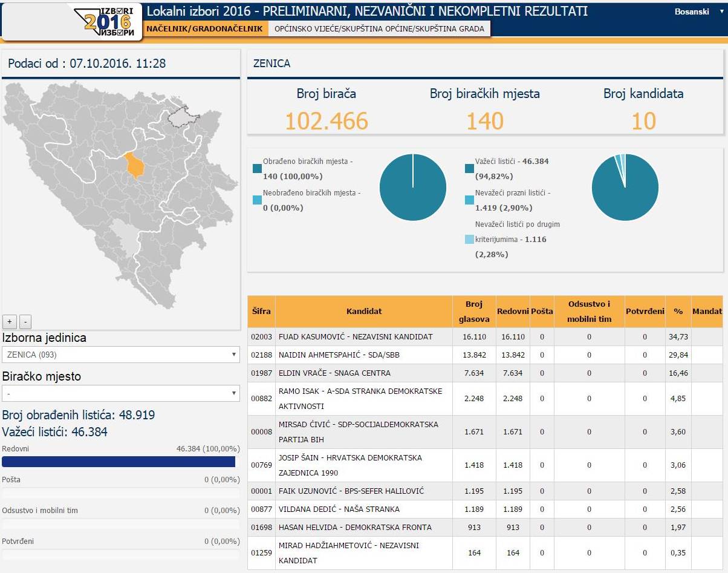
Task: Click the Važeći listići legend color square
Action: [469, 169]
